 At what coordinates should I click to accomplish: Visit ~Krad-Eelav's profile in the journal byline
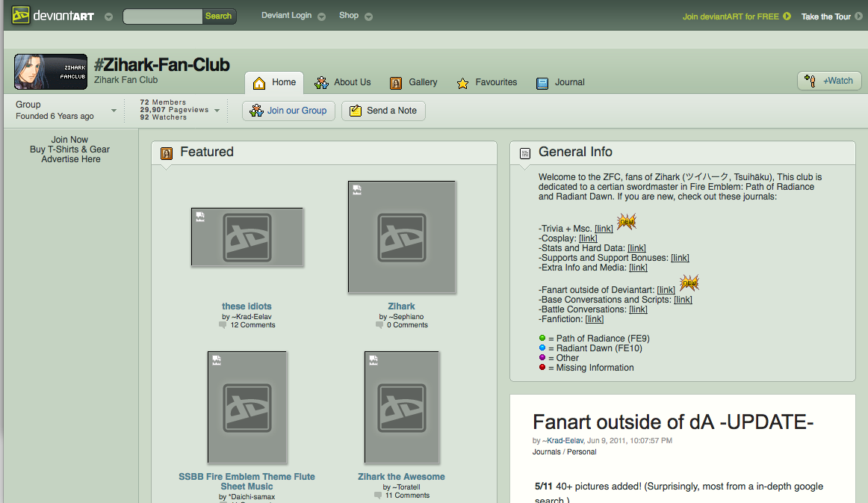tap(563, 441)
